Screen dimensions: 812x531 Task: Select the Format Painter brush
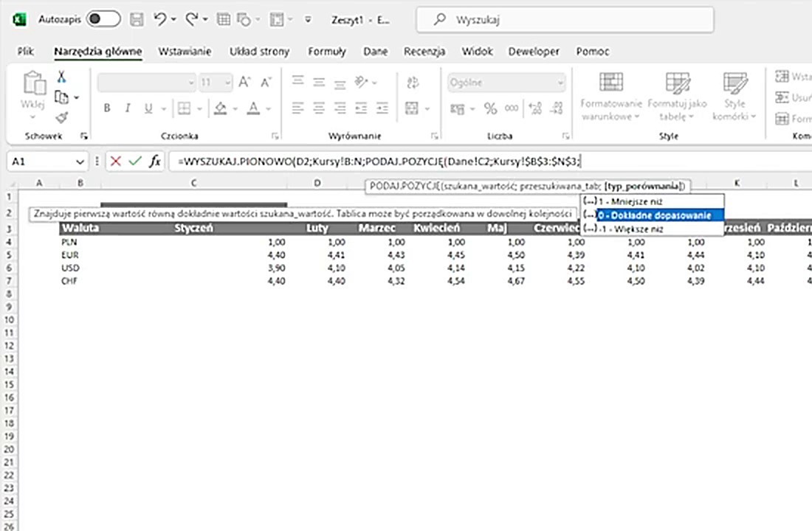pos(62,117)
